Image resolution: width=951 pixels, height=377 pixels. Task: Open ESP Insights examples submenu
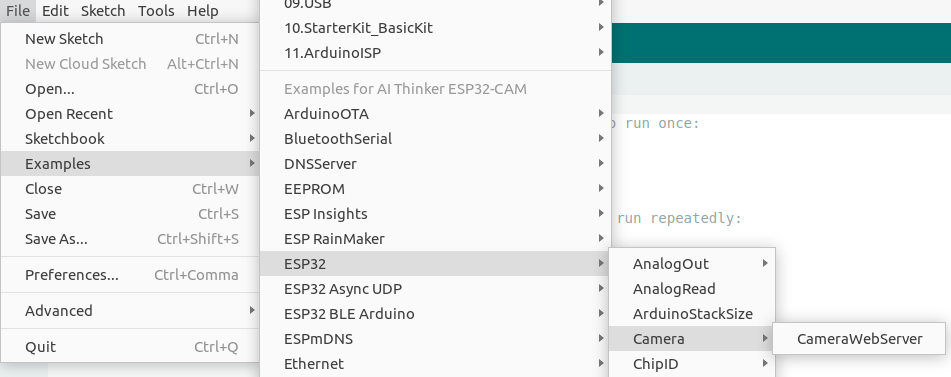tap(435, 214)
